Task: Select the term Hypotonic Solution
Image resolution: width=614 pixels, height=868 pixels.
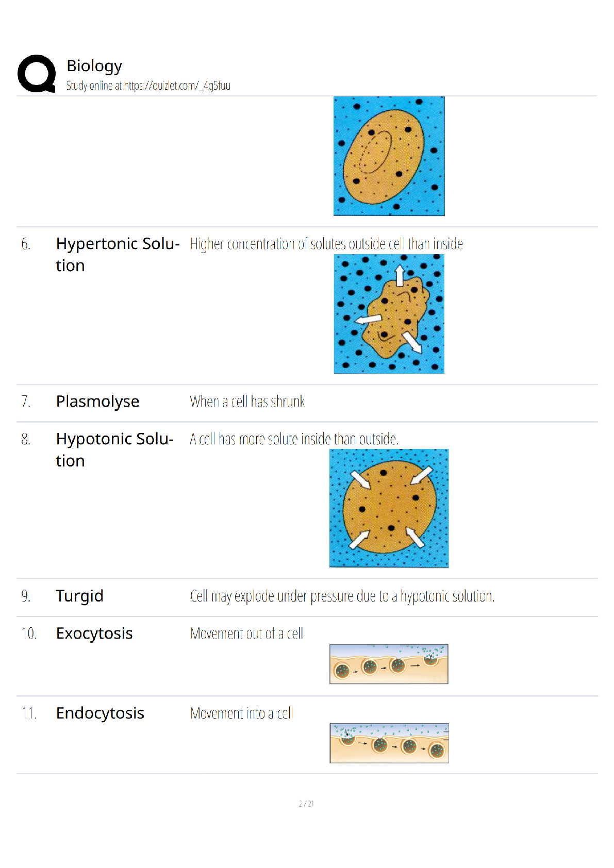Action: (x=115, y=450)
